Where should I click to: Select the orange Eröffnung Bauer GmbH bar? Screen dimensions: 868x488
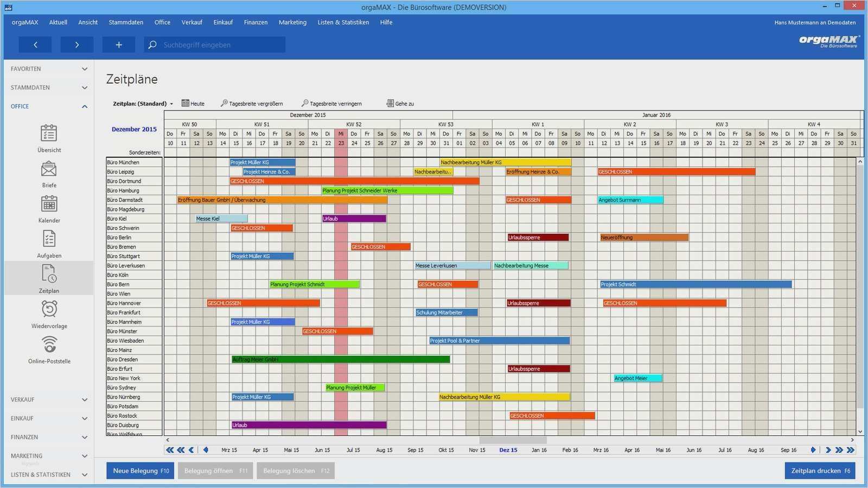(x=282, y=200)
